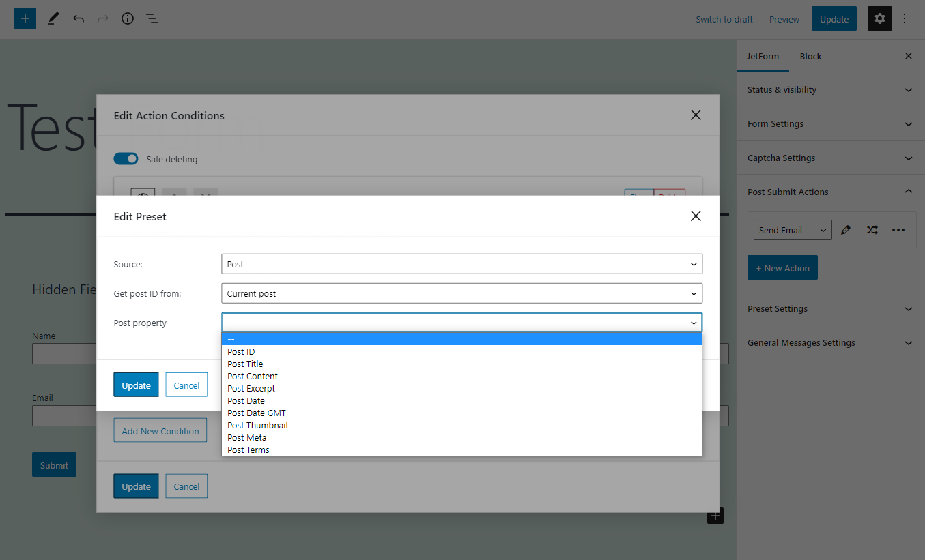Disable the Safe deleting toggle
This screenshot has width=925, height=560.
coord(126,158)
